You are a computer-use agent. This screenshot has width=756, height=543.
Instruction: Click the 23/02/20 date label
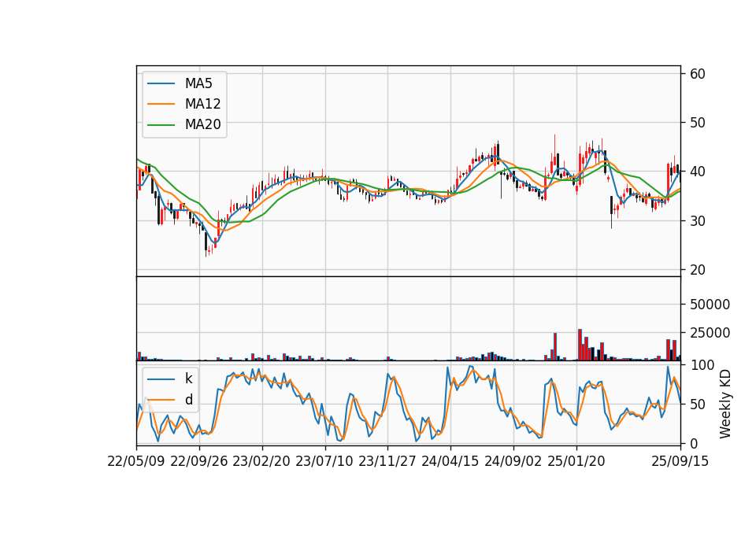coord(261,461)
